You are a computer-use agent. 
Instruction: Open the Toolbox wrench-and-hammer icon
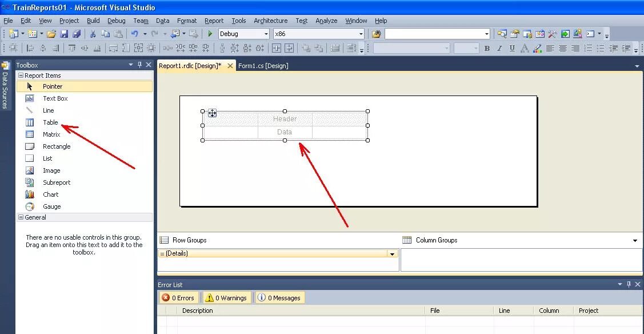coord(553,34)
